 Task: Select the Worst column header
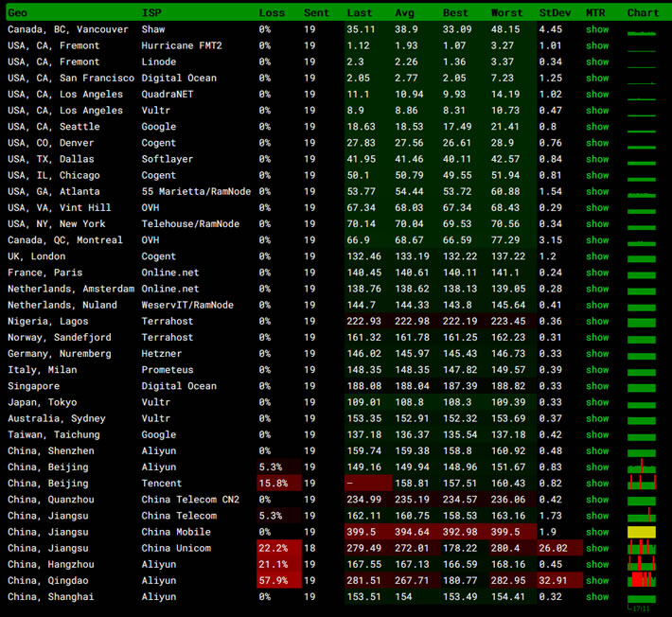(506, 12)
